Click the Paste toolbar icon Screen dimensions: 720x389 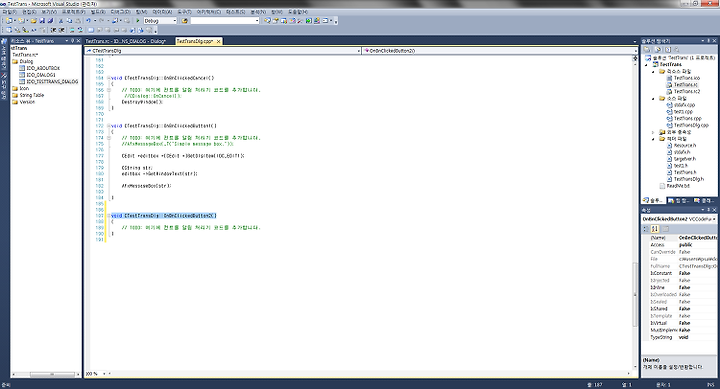pyautogui.click(x=78, y=21)
